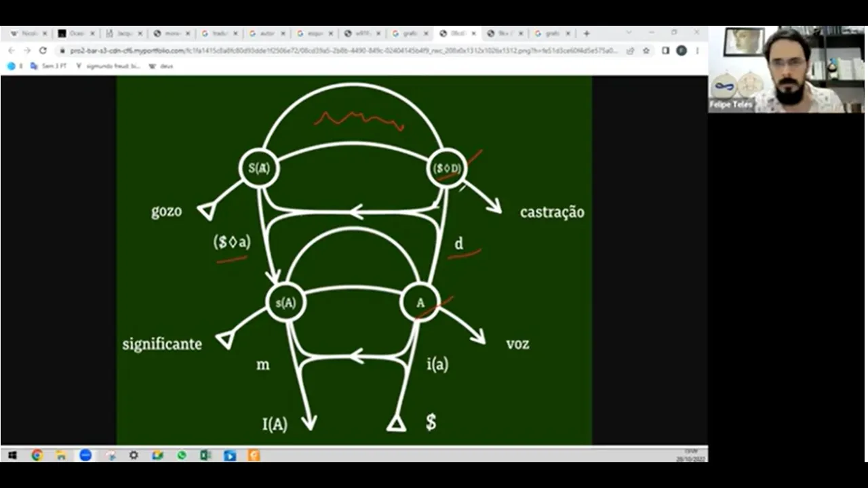Screen dimensions: 868x488
Task: Click the word castração in the graph
Action: point(552,212)
